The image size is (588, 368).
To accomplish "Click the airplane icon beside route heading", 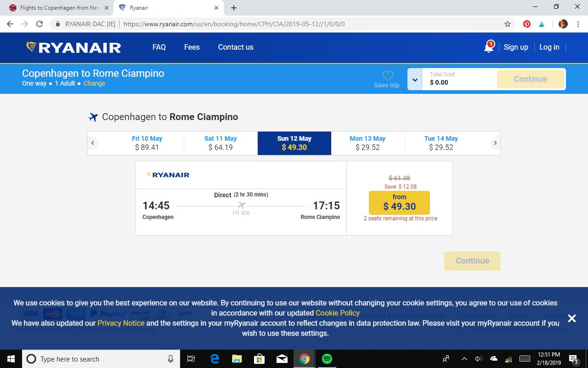I will pyautogui.click(x=93, y=117).
